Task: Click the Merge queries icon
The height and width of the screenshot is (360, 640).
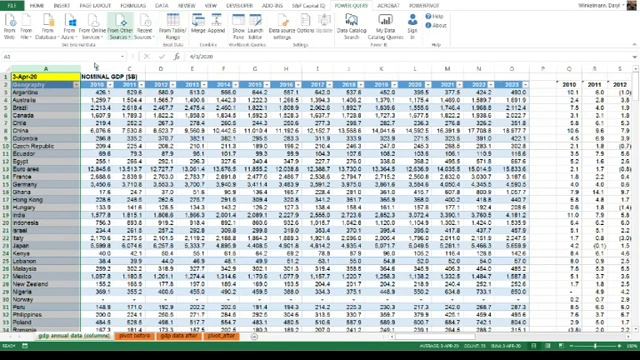Action: click(198, 24)
